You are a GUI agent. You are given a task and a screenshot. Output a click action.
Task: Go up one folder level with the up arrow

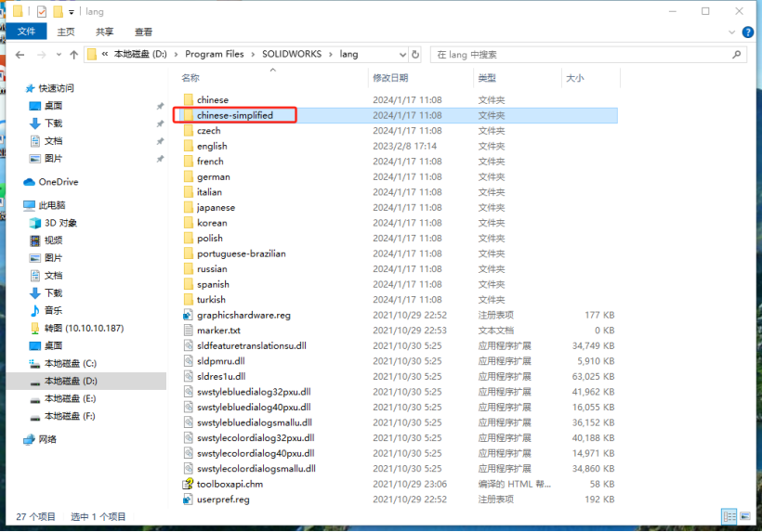click(72, 55)
